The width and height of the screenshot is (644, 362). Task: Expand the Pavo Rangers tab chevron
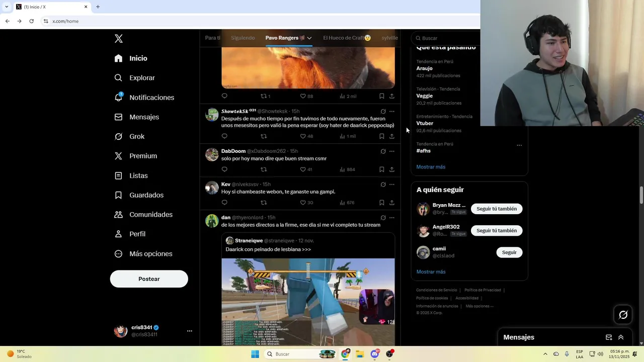coord(309,38)
